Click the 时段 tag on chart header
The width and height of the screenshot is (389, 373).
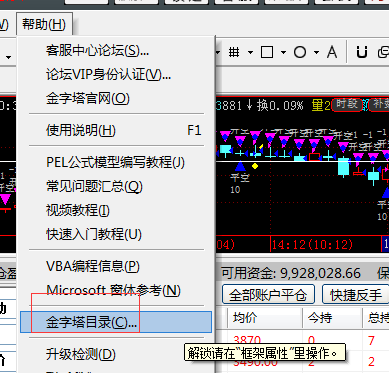(347, 105)
